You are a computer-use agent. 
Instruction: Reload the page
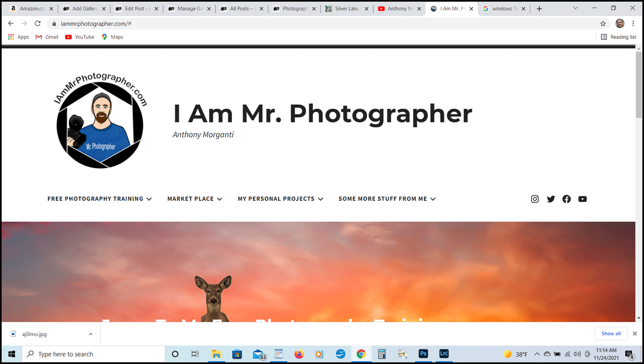pyautogui.click(x=38, y=24)
